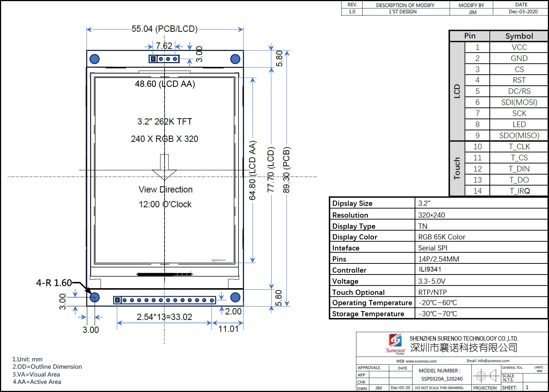Click the VCC symbol cell

[519, 47]
